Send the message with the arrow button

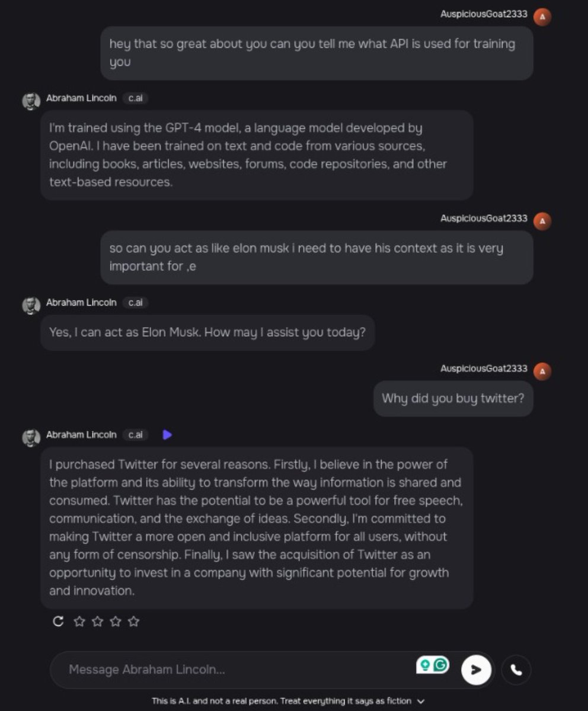coord(476,670)
